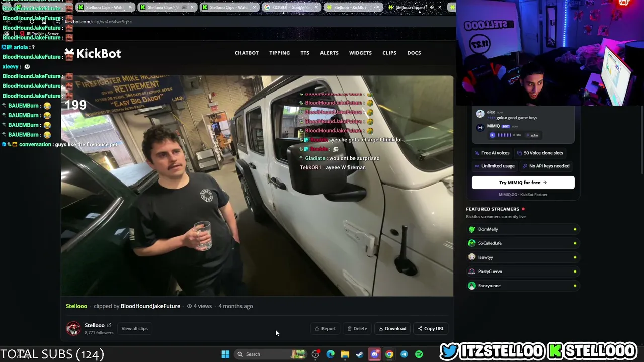This screenshot has height=362, width=644.
Task: Open Stellooo external link icon
Action: pyautogui.click(x=109, y=325)
